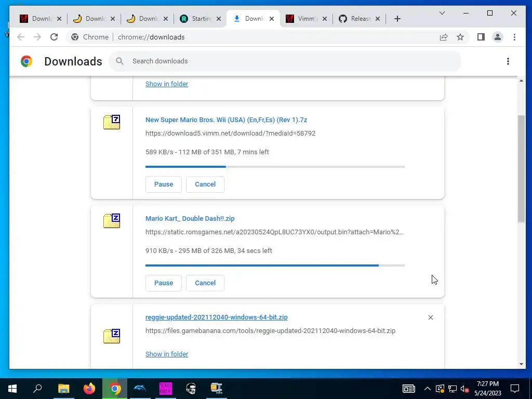
Task: Pause the Mario Kart Double Dash download
Action: 164,283
